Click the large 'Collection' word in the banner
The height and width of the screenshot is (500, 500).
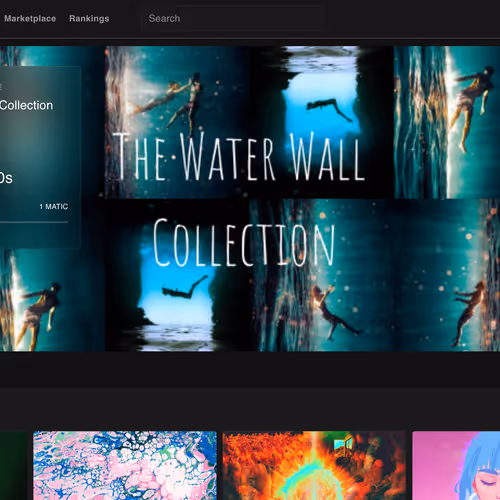[244, 242]
